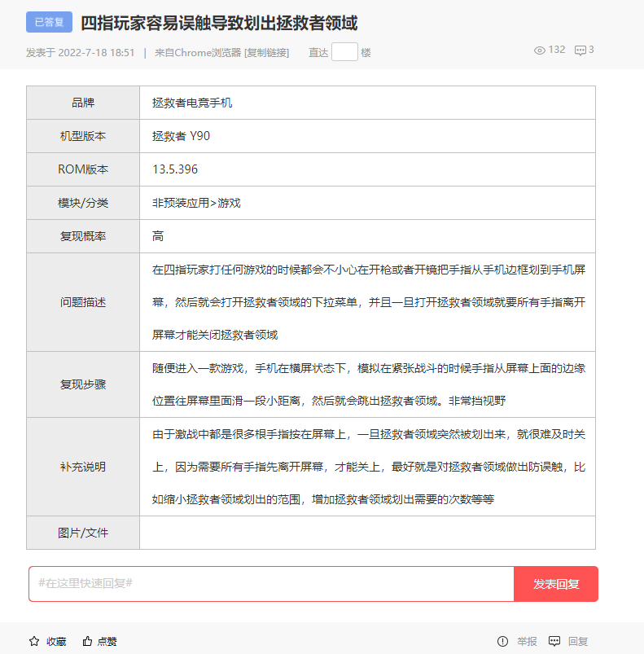Image resolution: width=644 pixels, height=654 pixels.
Task: Select the 拯救者电竞手机 brand value
Action: click(192, 103)
